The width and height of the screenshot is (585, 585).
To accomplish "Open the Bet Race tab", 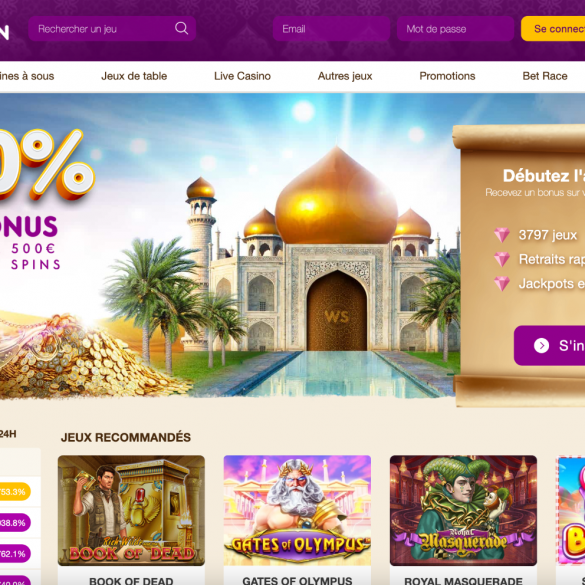I will tap(545, 76).
